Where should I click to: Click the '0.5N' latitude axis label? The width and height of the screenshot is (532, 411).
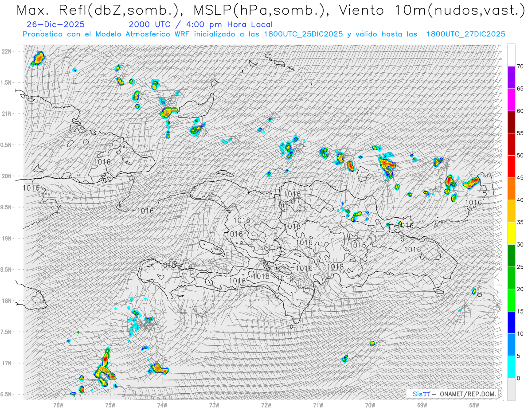click(x=6, y=145)
